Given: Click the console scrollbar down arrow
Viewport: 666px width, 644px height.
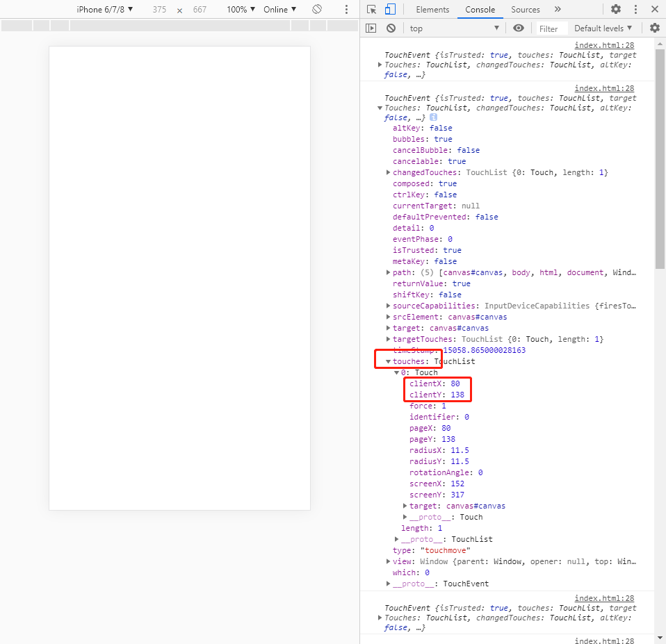Looking at the screenshot, I should (x=660, y=638).
